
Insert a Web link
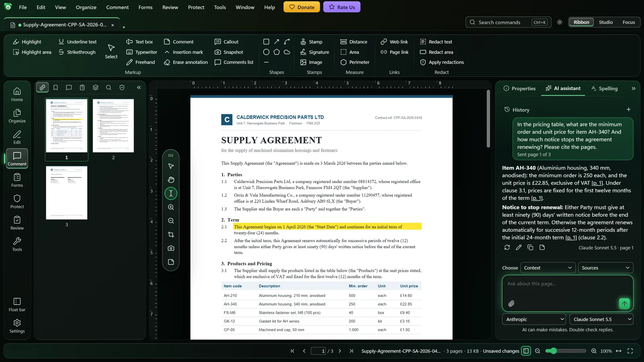tap(394, 42)
